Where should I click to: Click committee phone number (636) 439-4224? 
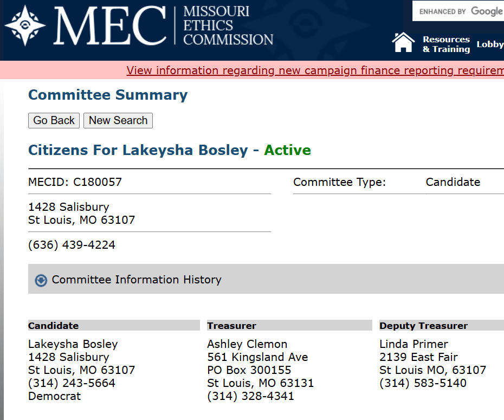[71, 244]
